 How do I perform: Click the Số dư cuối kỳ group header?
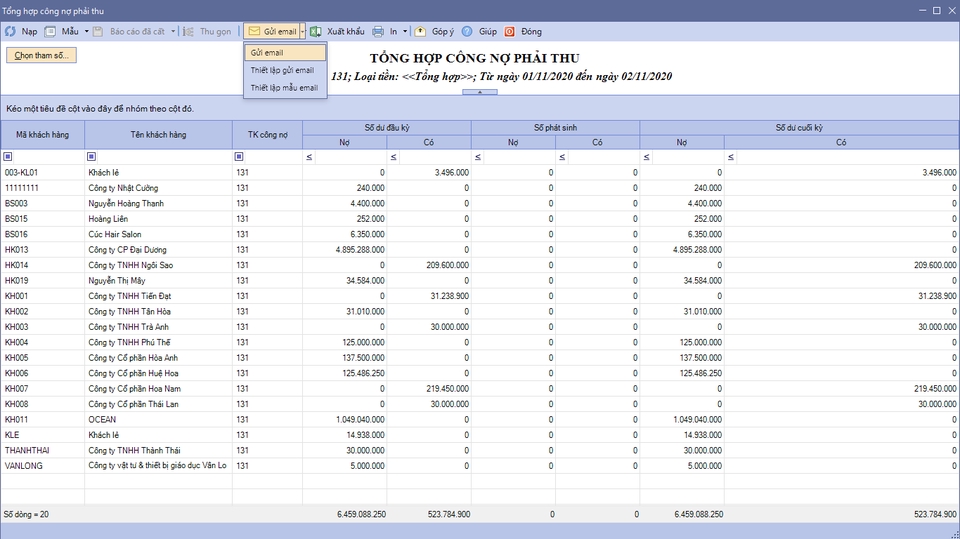(800, 127)
